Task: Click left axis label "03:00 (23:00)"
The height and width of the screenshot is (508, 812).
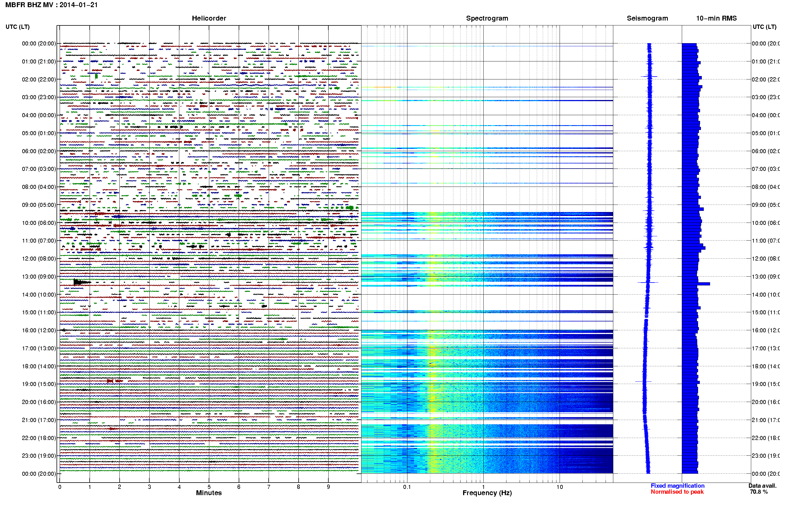Action: [39, 97]
